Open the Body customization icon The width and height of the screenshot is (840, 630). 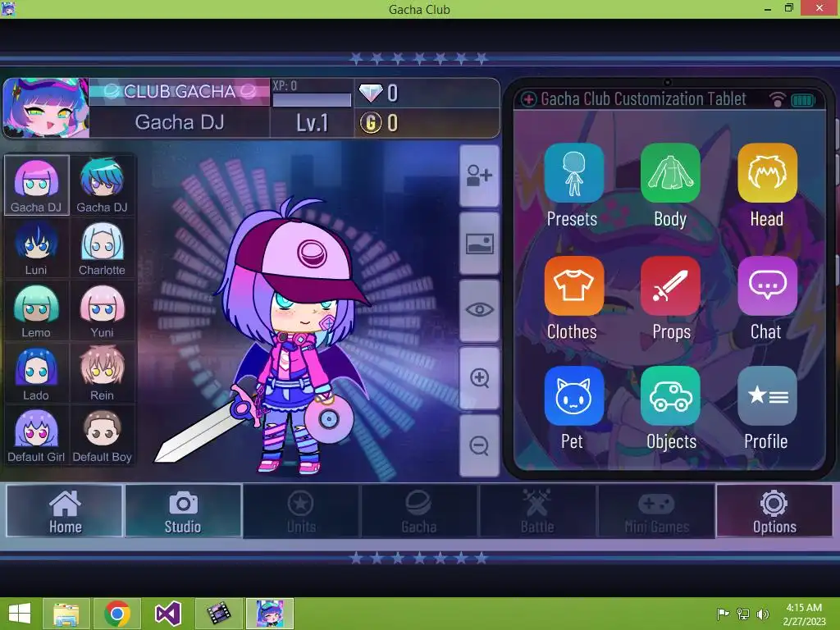pos(670,173)
